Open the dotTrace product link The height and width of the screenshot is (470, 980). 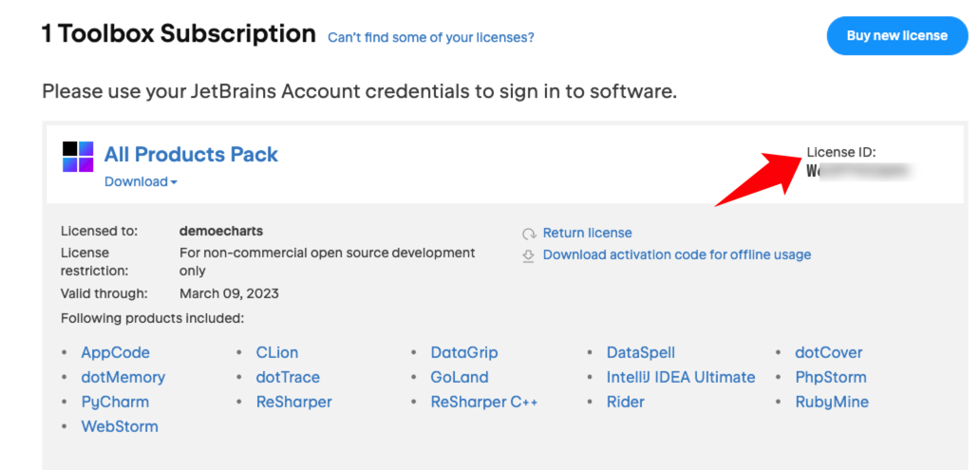click(x=288, y=378)
